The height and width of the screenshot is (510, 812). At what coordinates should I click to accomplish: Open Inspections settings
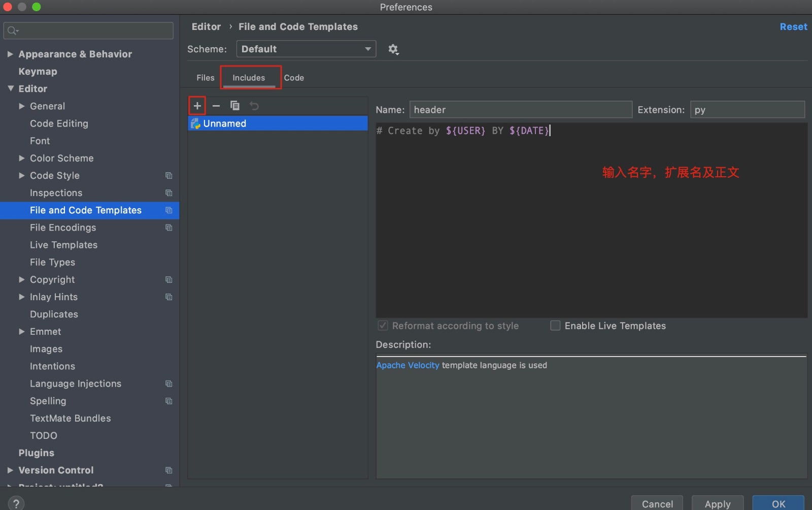click(56, 193)
